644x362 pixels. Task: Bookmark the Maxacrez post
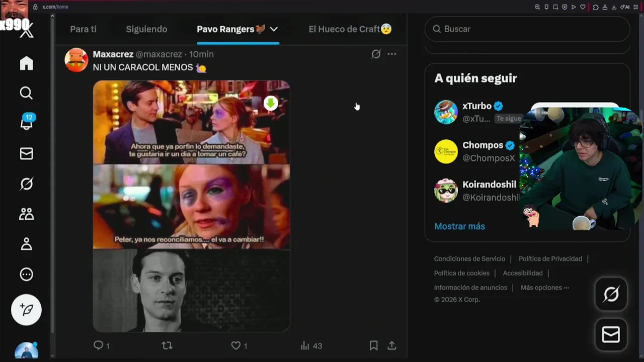click(374, 345)
